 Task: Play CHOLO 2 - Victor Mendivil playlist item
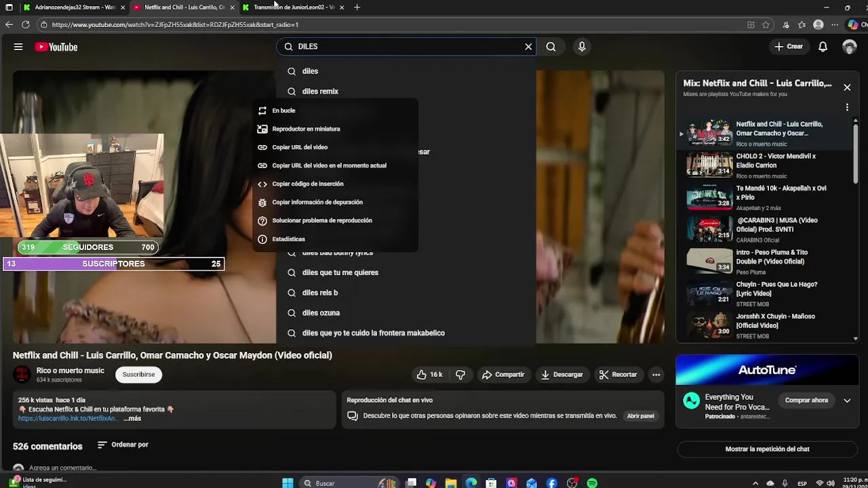click(764, 165)
